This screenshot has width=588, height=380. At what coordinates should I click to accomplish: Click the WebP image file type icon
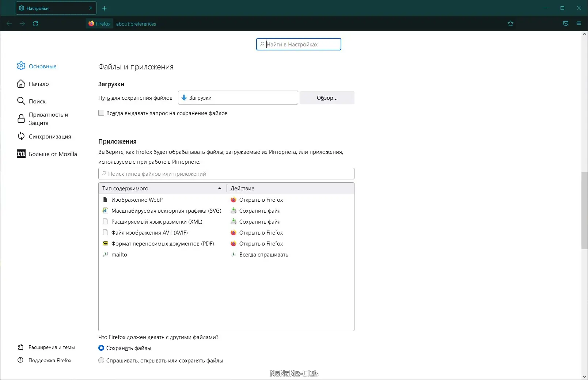105,200
